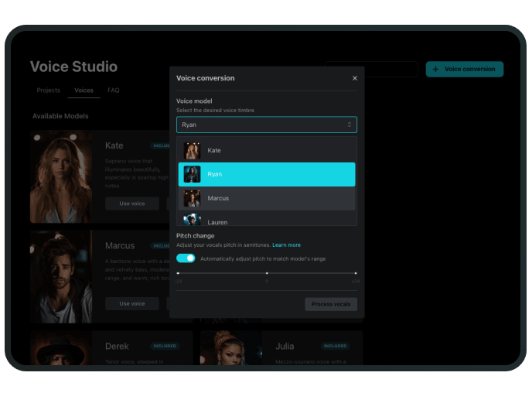Pick the highlighted Ryan voice option
532x393 pixels.
(x=267, y=174)
